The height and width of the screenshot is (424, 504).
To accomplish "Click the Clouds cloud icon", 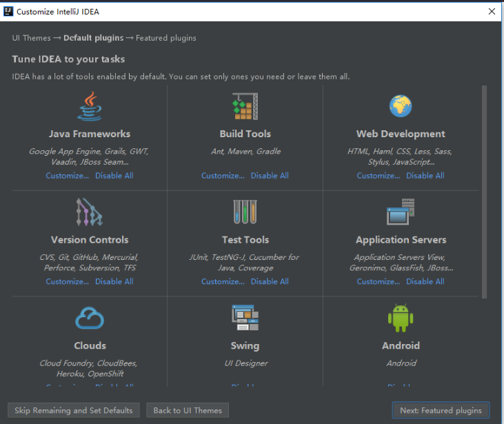I will [90, 318].
